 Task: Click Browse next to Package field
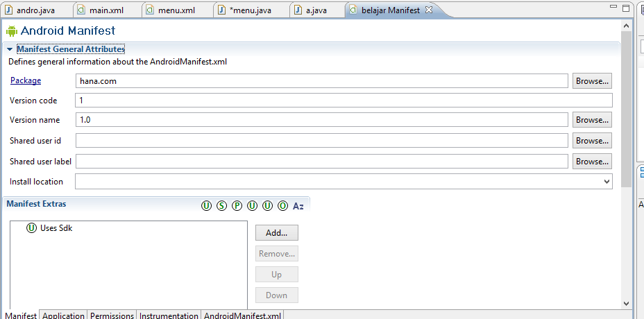coord(592,81)
